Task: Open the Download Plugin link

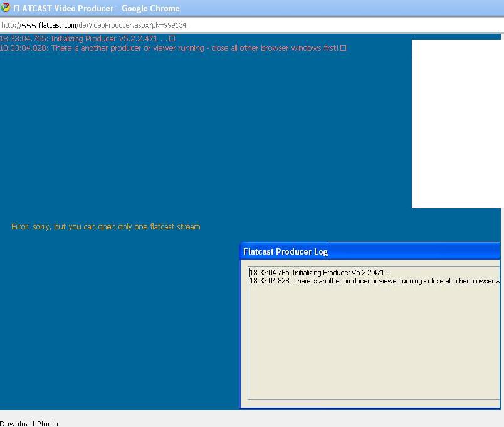Action: [x=29, y=423]
